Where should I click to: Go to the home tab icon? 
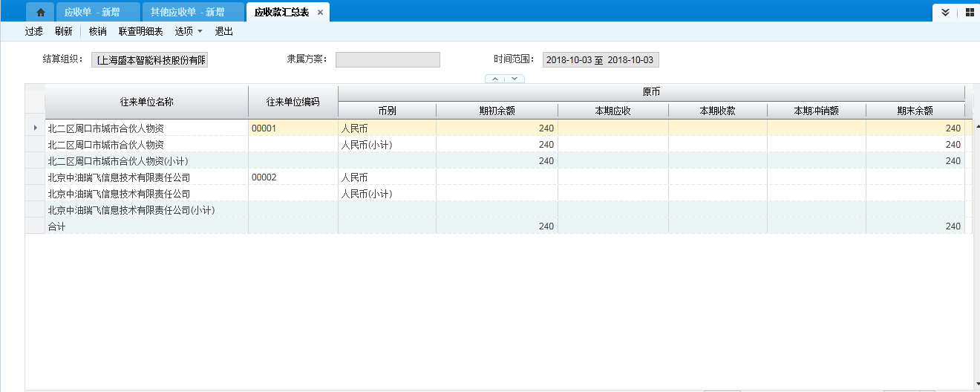coord(40,12)
